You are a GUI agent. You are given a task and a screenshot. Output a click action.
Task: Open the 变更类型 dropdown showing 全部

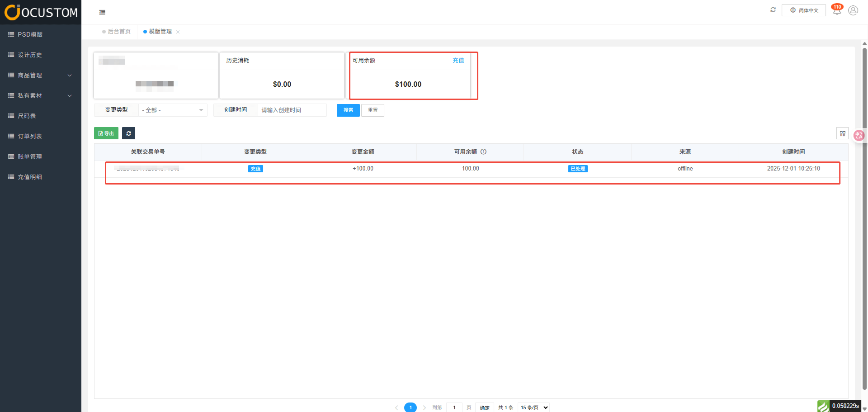pos(173,110)
